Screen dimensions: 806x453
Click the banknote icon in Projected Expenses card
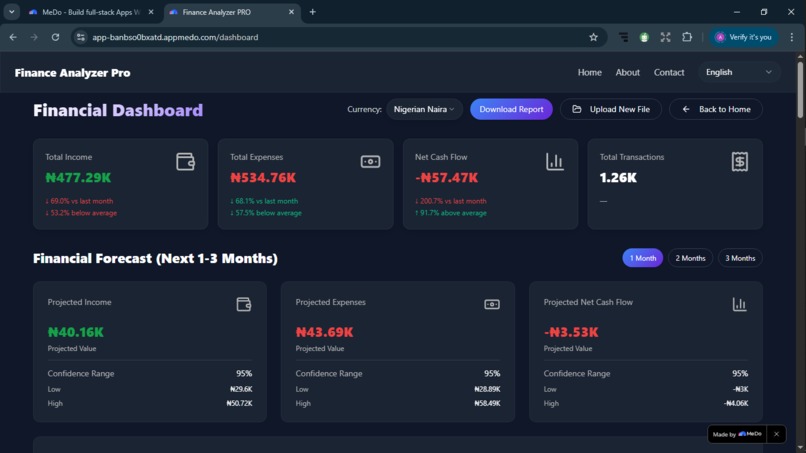tap(492, 304)
